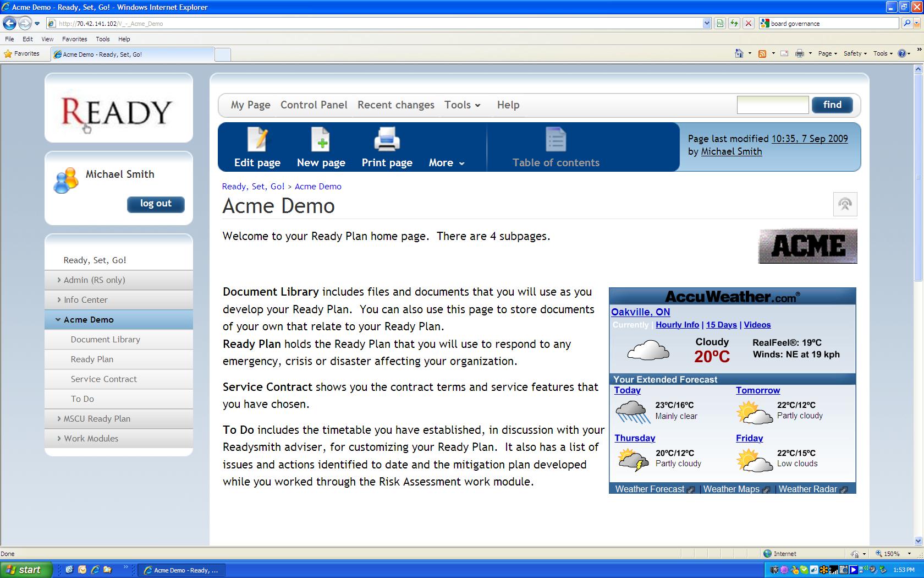
Task: Collapse the Acme Demo sidebar section
Action: [58, 320]
